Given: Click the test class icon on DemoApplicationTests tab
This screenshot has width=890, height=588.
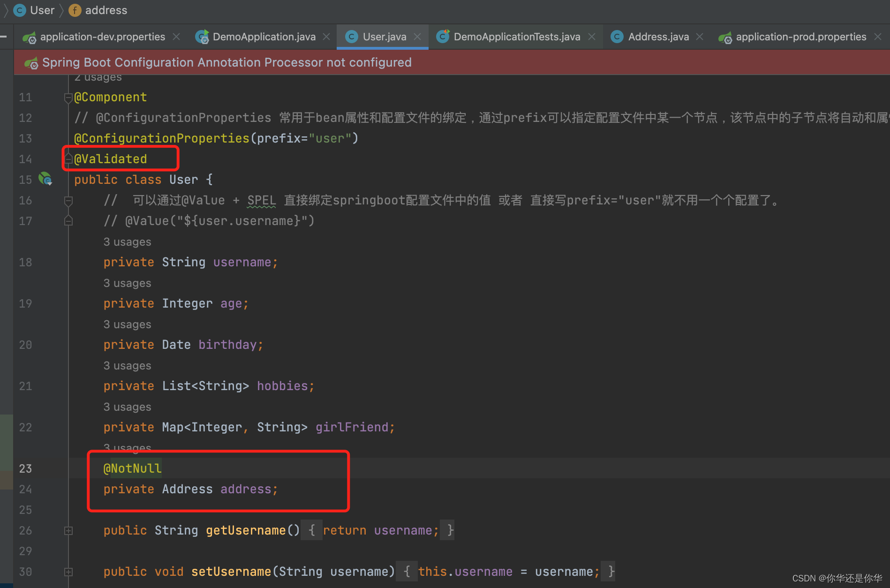Looking at the screenshot, I should pyautogui.click(x=443, y=36).
